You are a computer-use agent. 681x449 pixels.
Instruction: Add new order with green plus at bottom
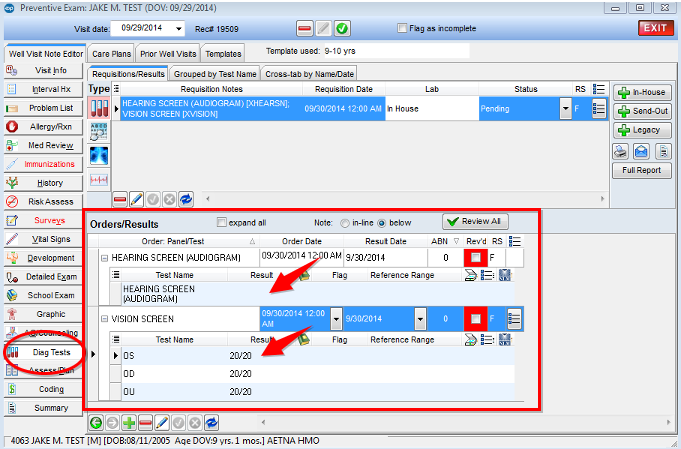click(x=129, y=423)
